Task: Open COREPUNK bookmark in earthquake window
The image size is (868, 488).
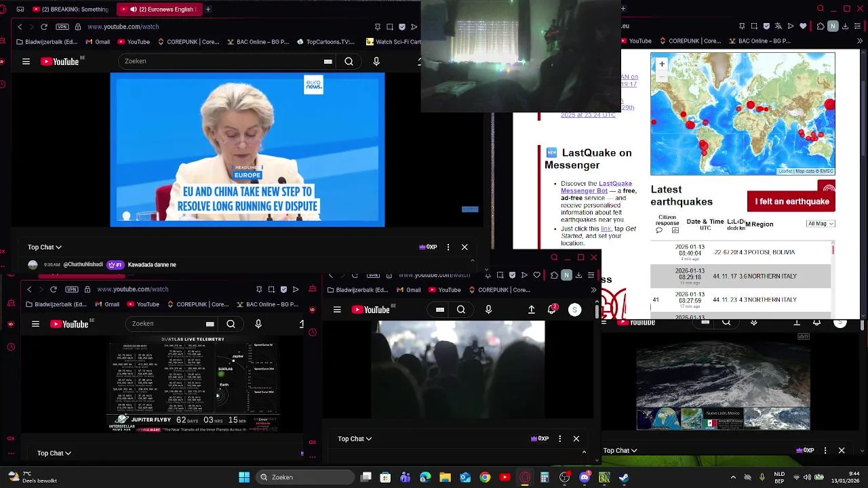Action: click(689, 41)
